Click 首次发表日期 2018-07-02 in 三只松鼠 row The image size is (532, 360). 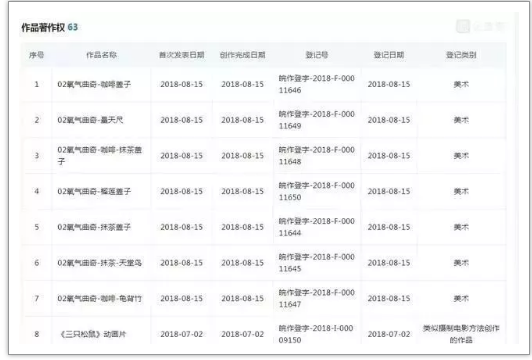[182, 334]
